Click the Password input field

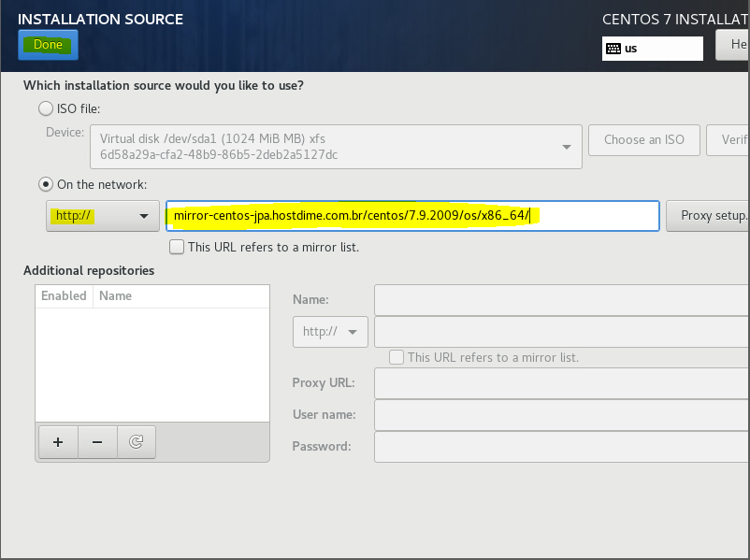(561, 447)
